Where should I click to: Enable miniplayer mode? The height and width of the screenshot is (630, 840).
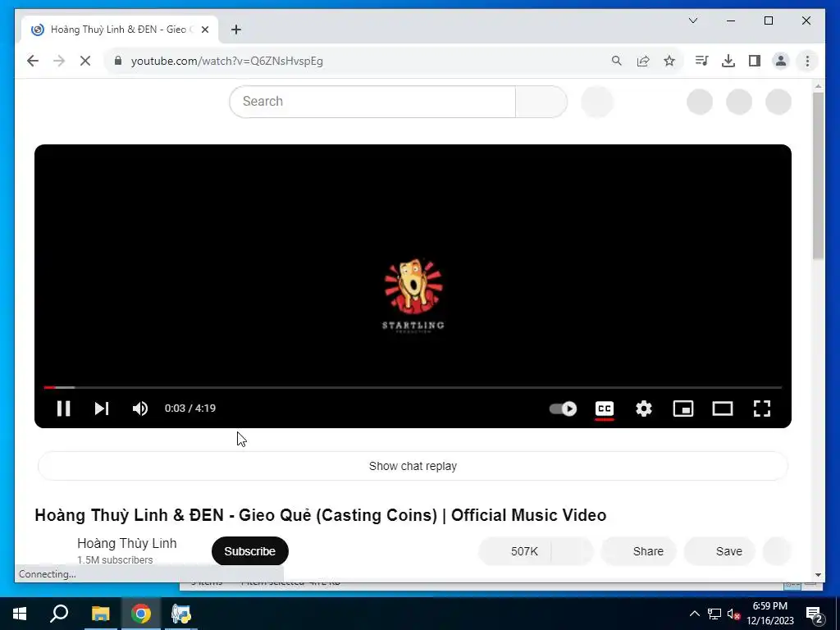[683, 409]
